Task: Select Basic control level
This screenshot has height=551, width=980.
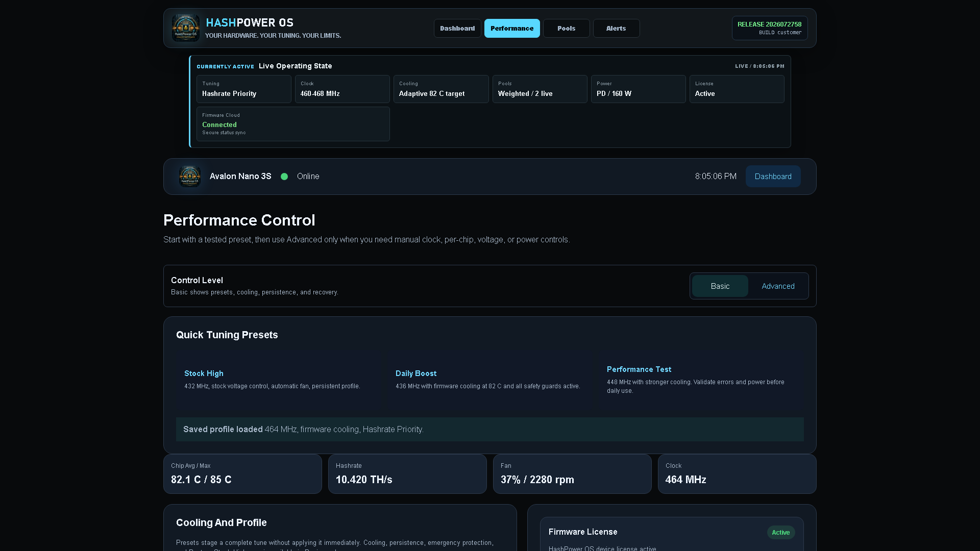Action: (720, 286)
